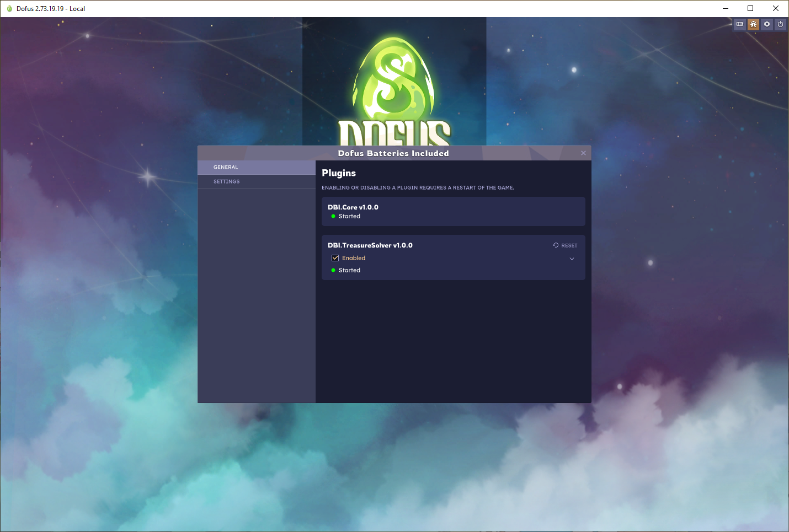Click the restart requirement notice text
Viewport: 789px width, 532px height.
(x=418, y=187)
